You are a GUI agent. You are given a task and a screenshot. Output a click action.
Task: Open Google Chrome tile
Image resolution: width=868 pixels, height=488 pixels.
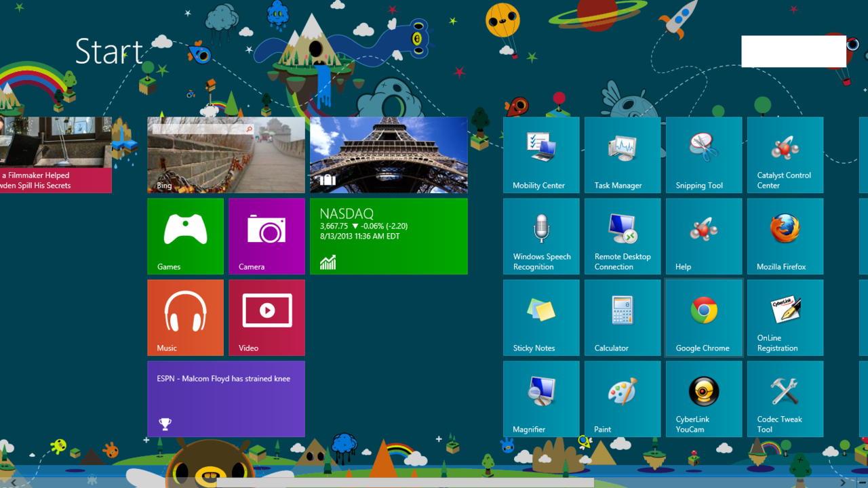click(x=704, y=318)
